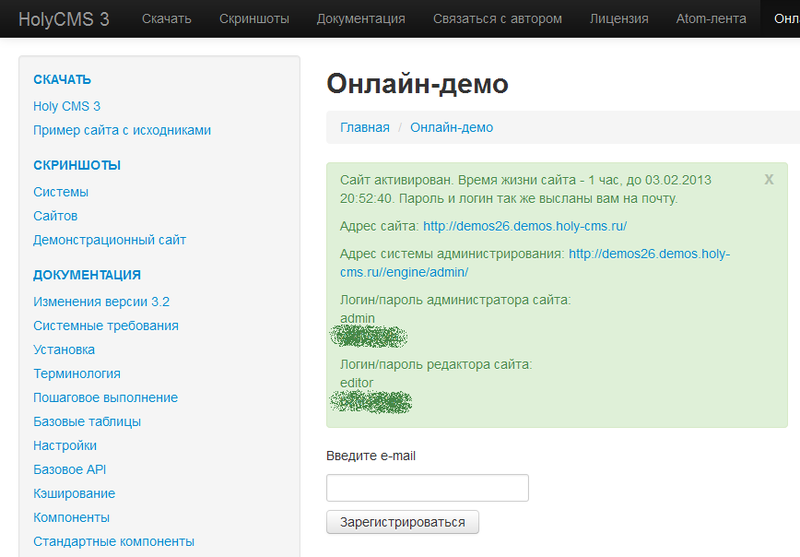Open Документация in the top navigation
The image size is (800, 557).
pyautogui.click(x=361, y=19)
